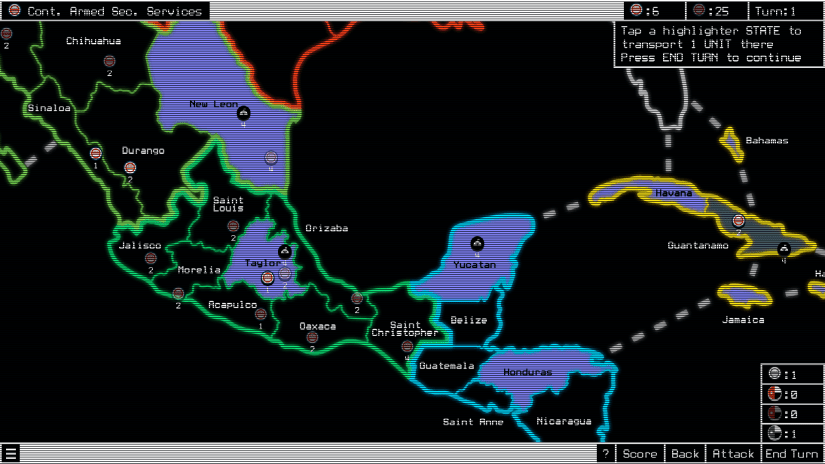Tap the highlighted Yucatan state label
825x464 pixels.
pyautogui.click(x=475, y=265)
